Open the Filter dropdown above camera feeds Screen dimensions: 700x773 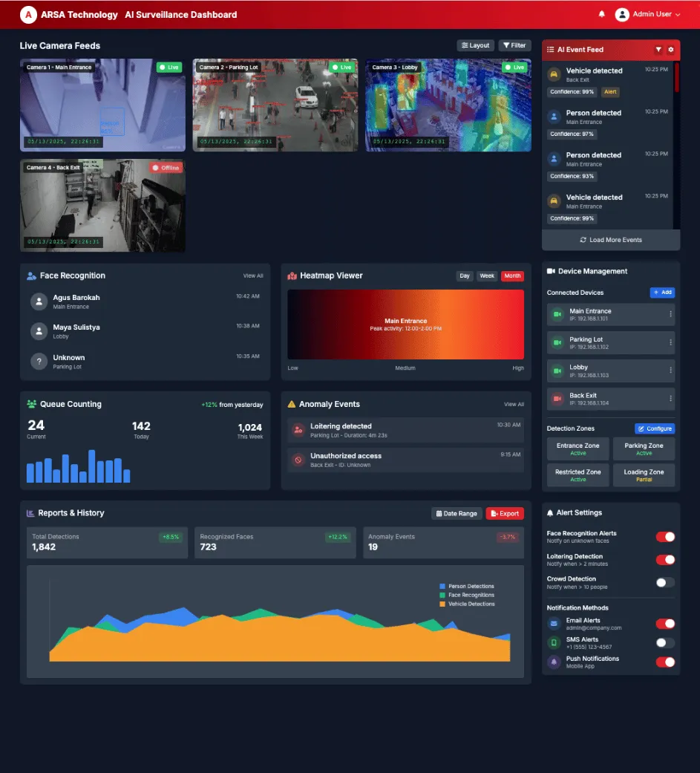(x=514, y=45)
